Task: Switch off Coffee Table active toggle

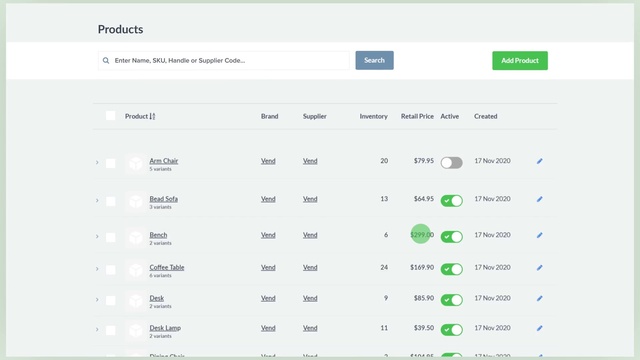Action: coord(451,269)
